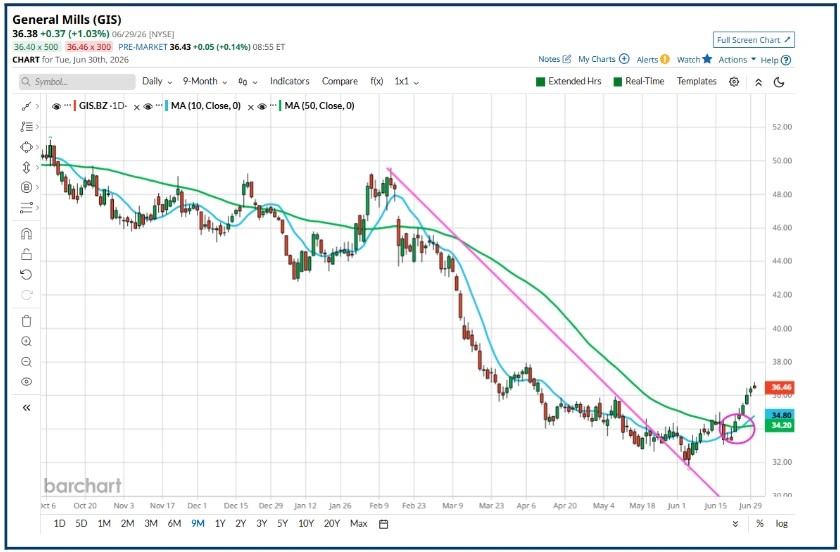Screen dimensions: 840x552
Task: Click the Notes edit icon
Action: click(x=567, y=59)
